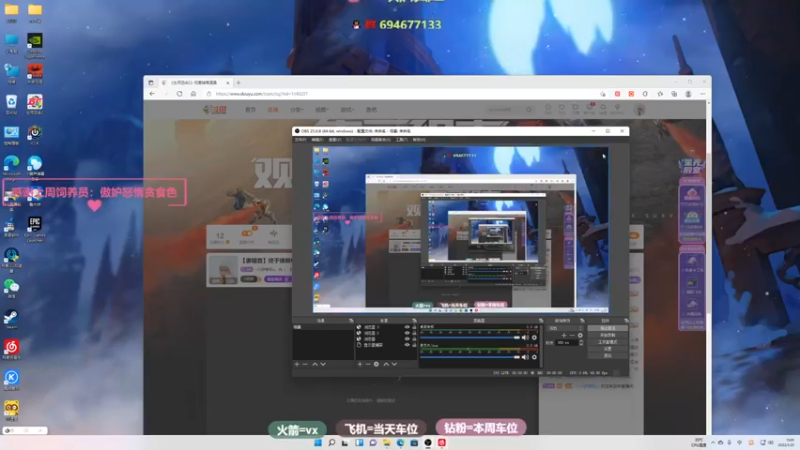800x450 pixels.
Task: Open OBS 帮助 menu
Action: point(419,139)
